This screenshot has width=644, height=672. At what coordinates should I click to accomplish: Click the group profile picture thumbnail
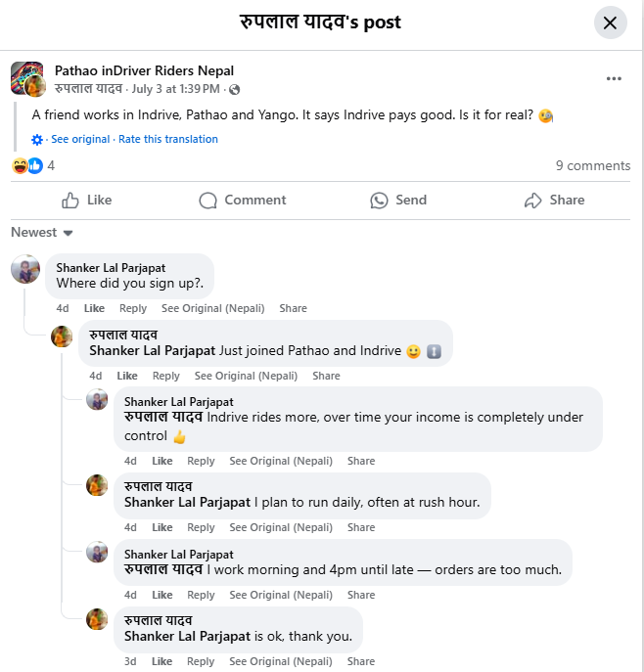(x=26, y=77)
